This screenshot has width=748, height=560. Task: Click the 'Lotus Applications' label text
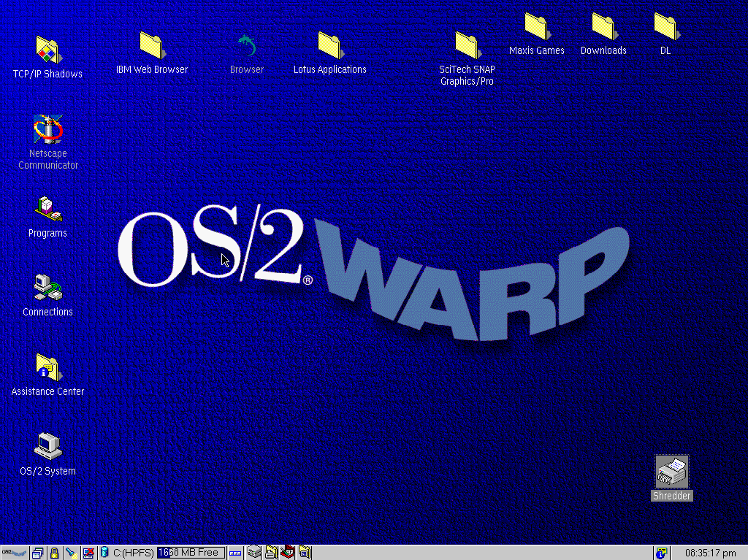(x=330, y=69)
